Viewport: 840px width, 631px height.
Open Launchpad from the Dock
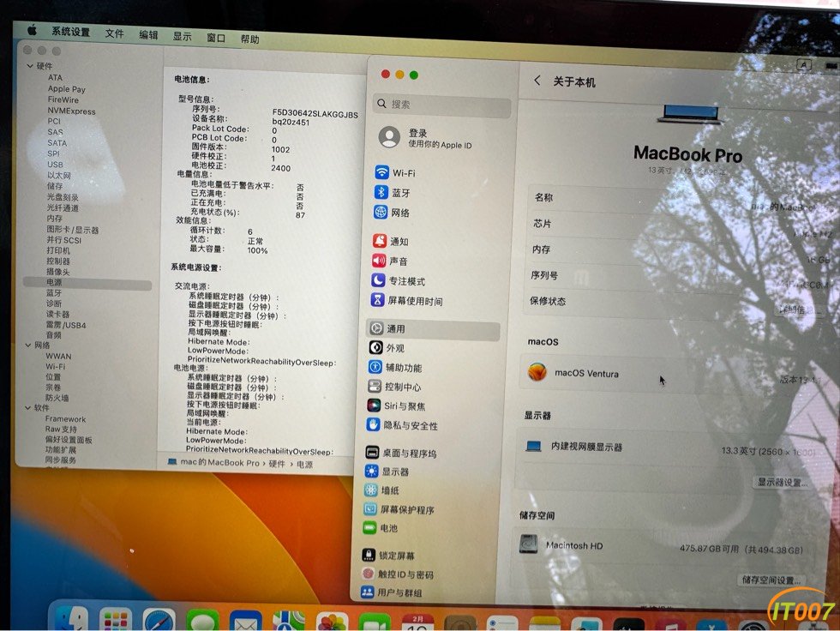point(115,620)
